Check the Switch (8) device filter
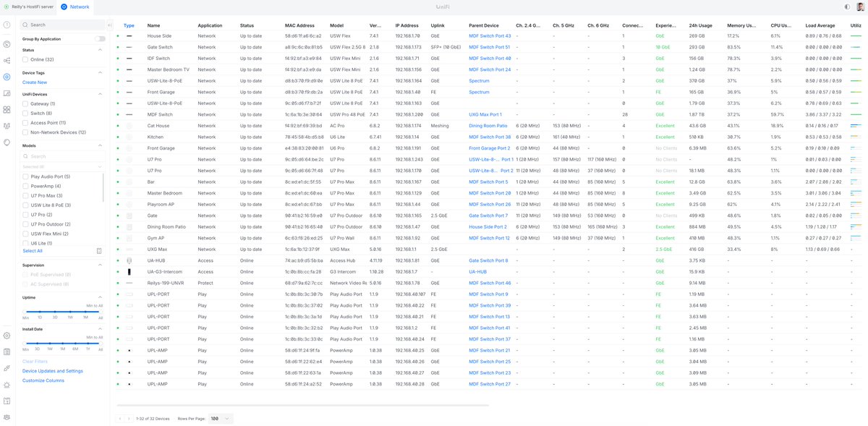This screenshot has height=426, width=868. tap(25, 114)
